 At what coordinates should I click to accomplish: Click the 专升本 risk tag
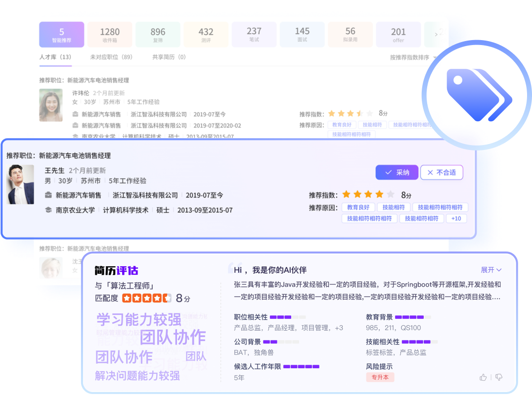click(x=380, y=377)
